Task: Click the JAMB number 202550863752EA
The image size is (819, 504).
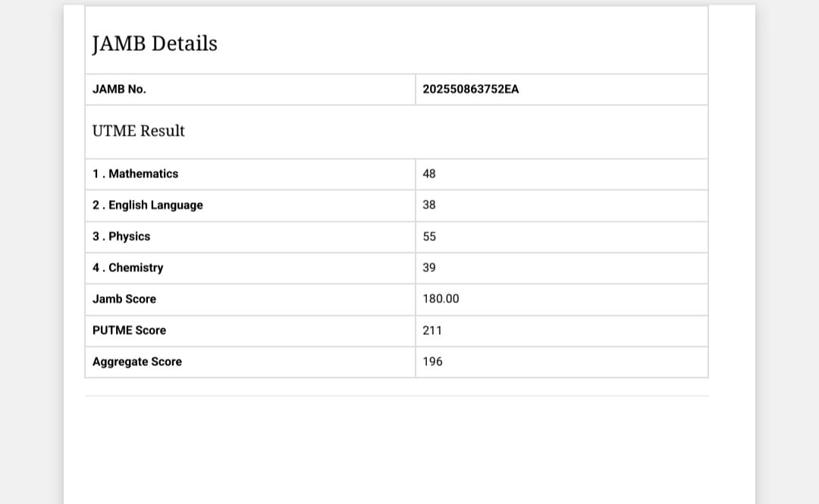Action: [470, 89]
